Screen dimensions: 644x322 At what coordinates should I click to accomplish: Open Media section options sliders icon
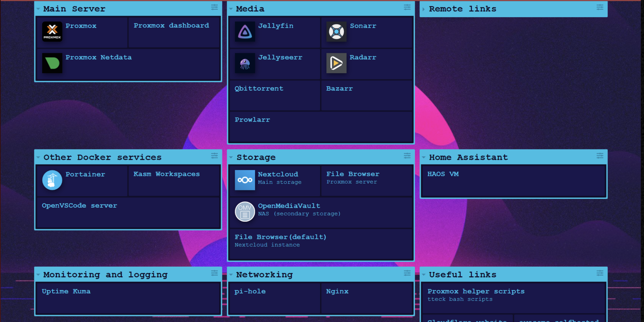407,7
